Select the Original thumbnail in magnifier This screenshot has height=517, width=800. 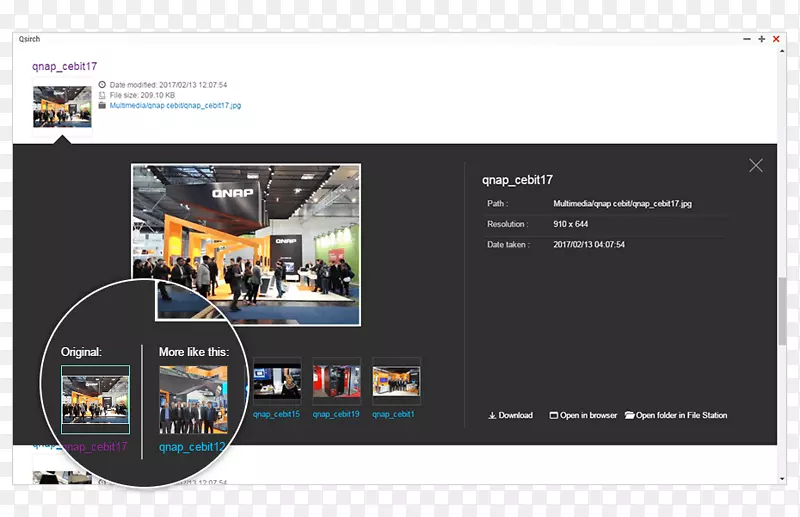click(95, 399)
